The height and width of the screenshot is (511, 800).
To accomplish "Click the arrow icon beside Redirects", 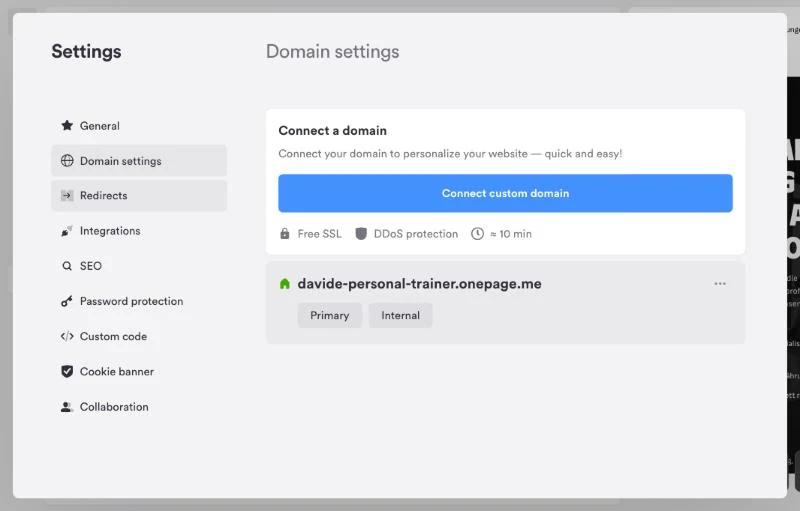I will click(67, 195).
